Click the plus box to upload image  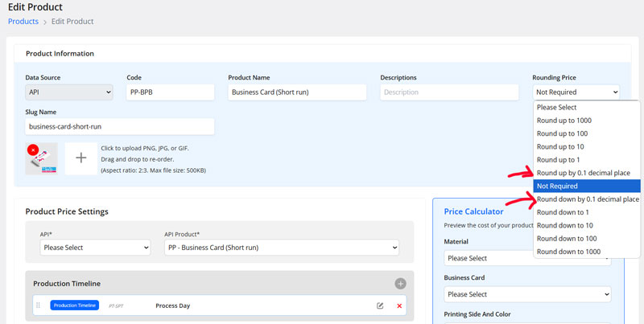pos(80,158)
